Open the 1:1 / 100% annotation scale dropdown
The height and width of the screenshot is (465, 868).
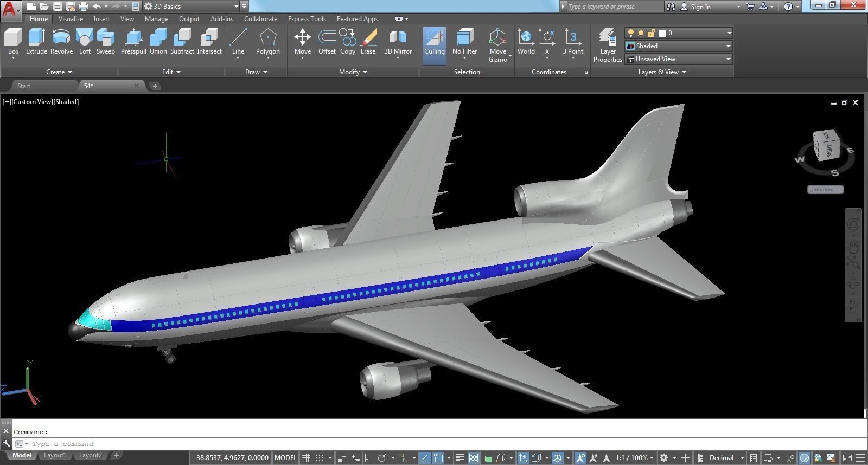634,458
